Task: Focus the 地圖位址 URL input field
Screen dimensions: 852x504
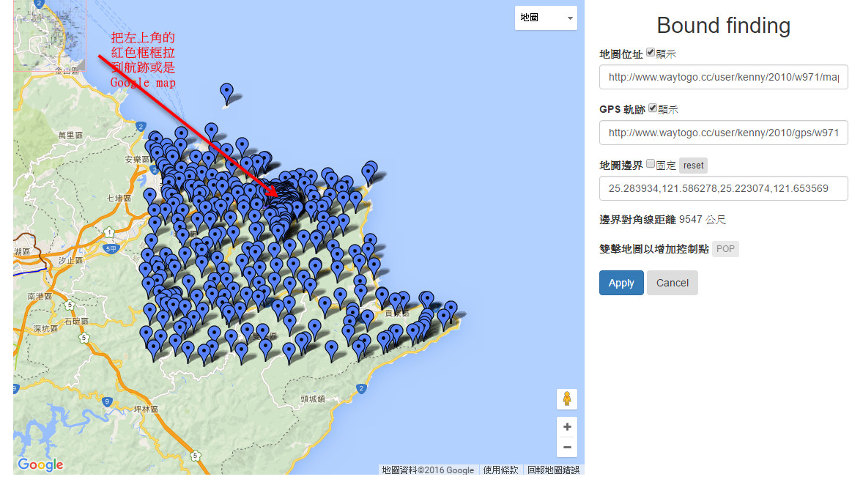Action: (723, 77)
